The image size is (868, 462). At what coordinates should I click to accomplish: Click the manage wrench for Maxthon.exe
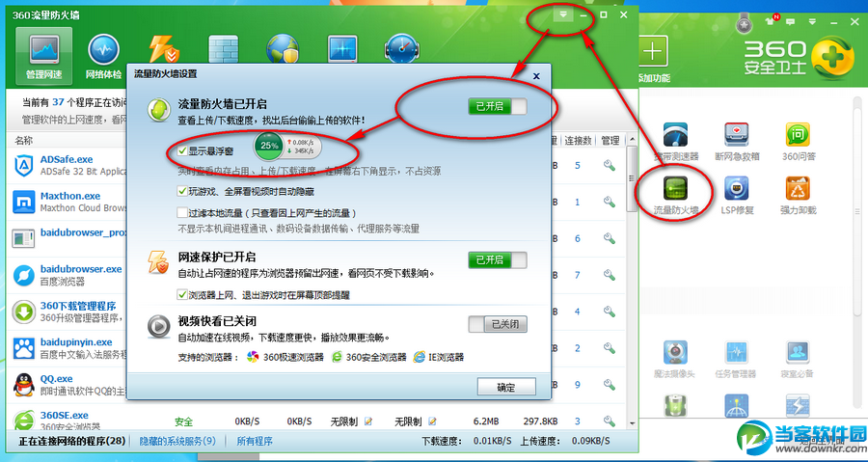610,202
